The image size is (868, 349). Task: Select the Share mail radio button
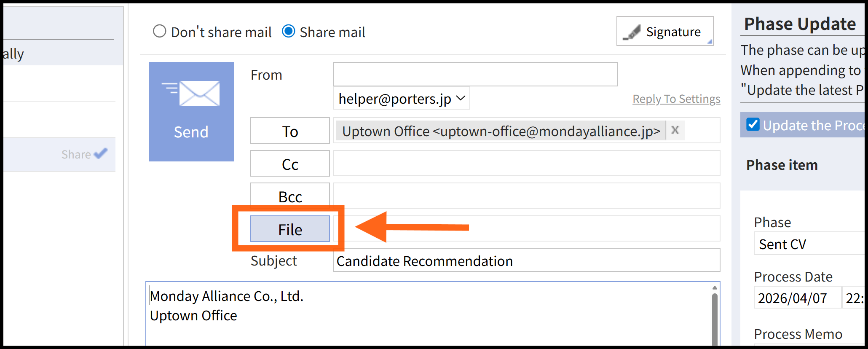pos(289,31)
